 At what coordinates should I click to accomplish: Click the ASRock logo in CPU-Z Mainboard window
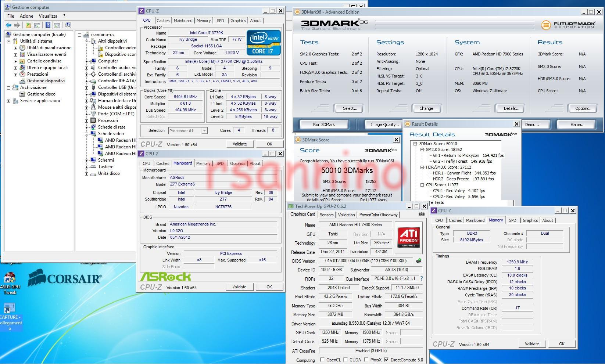pos(165,277)
